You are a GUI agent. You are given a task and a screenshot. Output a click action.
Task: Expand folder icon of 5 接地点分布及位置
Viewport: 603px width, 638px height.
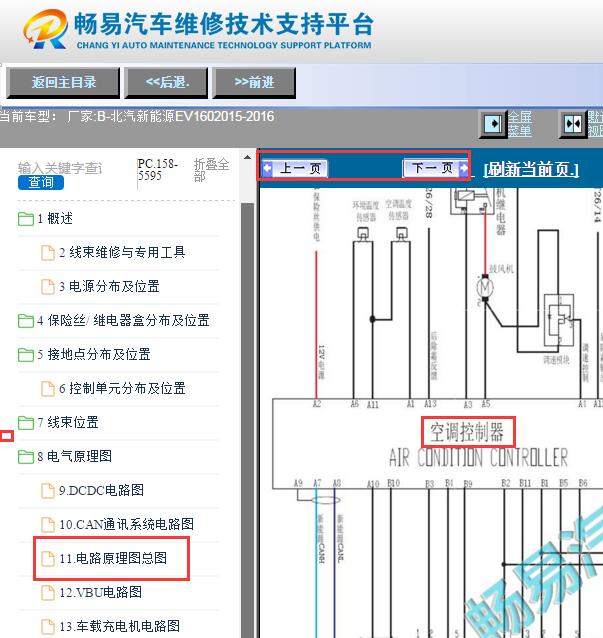(x=26, y=354)
